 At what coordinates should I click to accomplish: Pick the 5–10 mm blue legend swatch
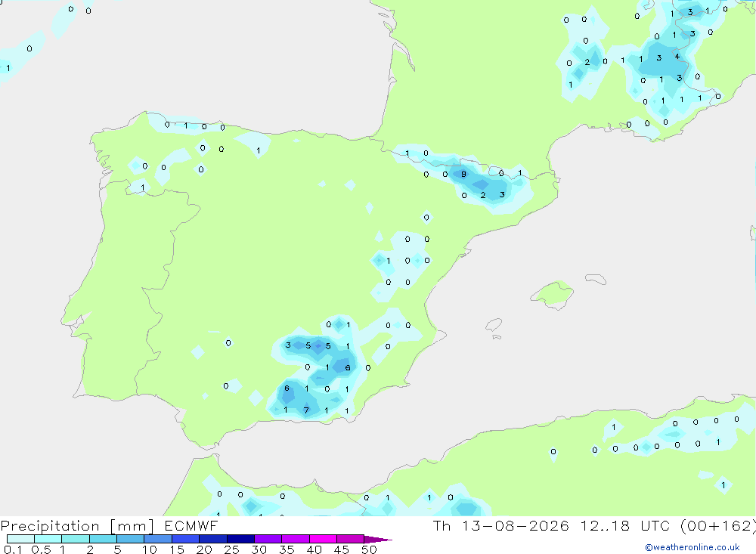coord(130,539)
